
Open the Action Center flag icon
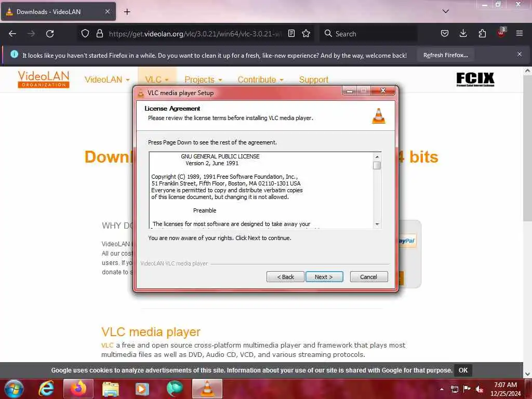(x=467, y=389)
